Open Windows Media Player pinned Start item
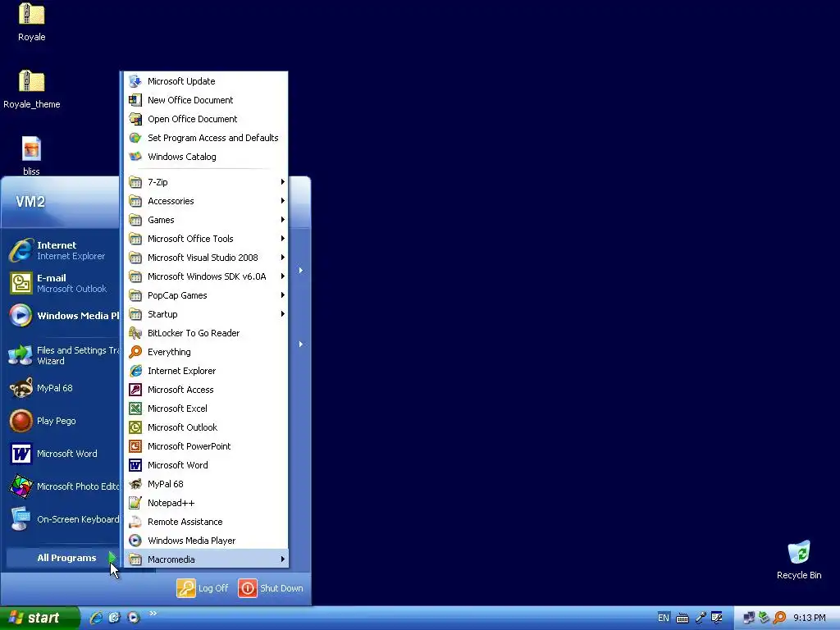The height and width of the screenshot is (630, 840). 62,316
